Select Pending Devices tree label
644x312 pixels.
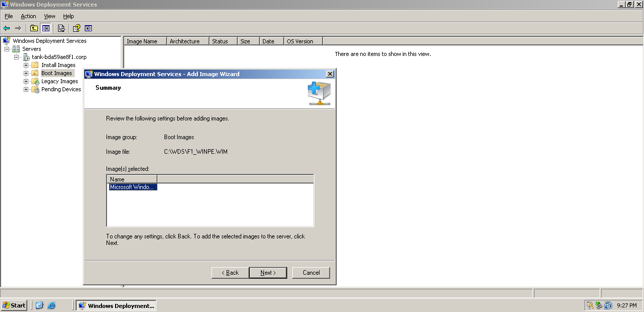[x=61, y=89]
